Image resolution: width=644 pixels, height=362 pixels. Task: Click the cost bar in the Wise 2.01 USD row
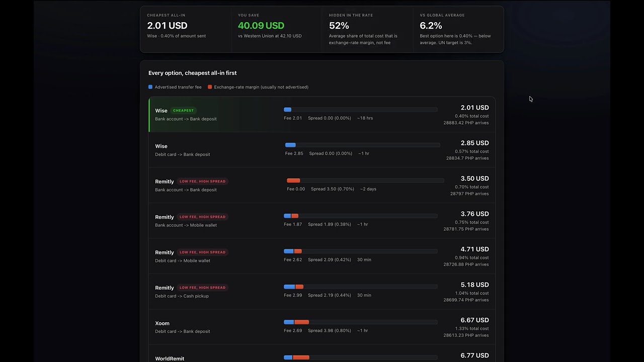(361, 110)
